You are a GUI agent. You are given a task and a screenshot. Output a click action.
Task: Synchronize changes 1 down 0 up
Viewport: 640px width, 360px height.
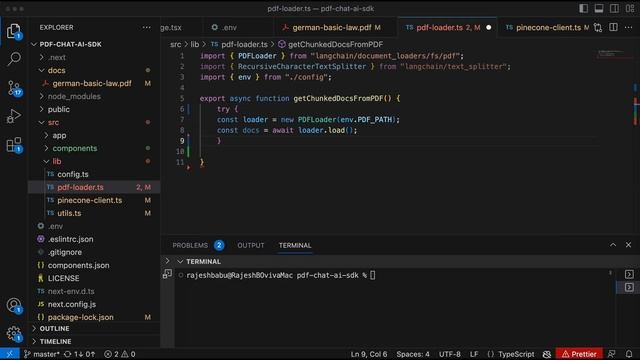(80, 354)
